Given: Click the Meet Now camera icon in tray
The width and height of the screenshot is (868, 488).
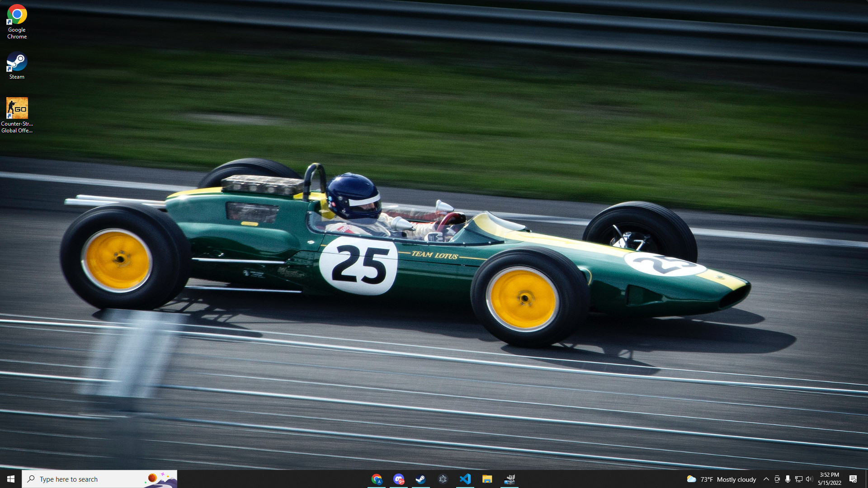Looking at the screenshot, I should point(777,479).
